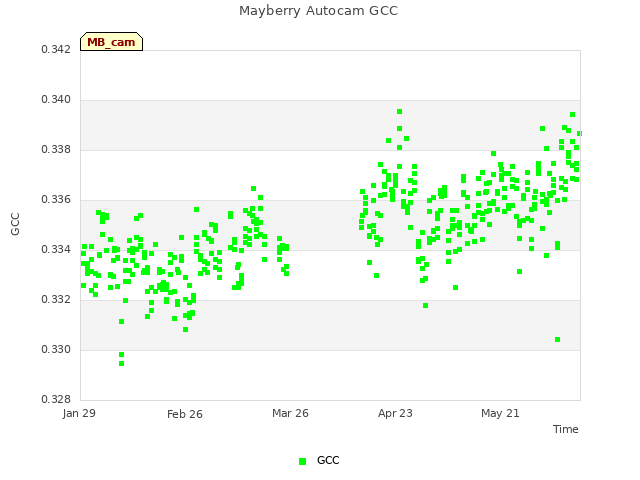Viewport: 640px width, 480px height.
Task: Click the 0.330 y-axis value
Action: click(x=56, y=349)
